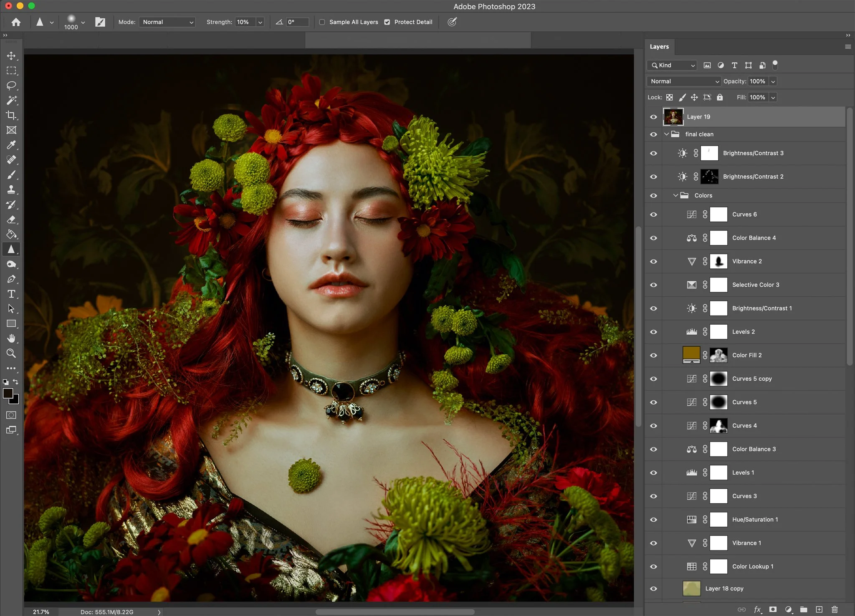Click the Layers panel tab
The height and width of the screenshot is (616, 855).
659,47
